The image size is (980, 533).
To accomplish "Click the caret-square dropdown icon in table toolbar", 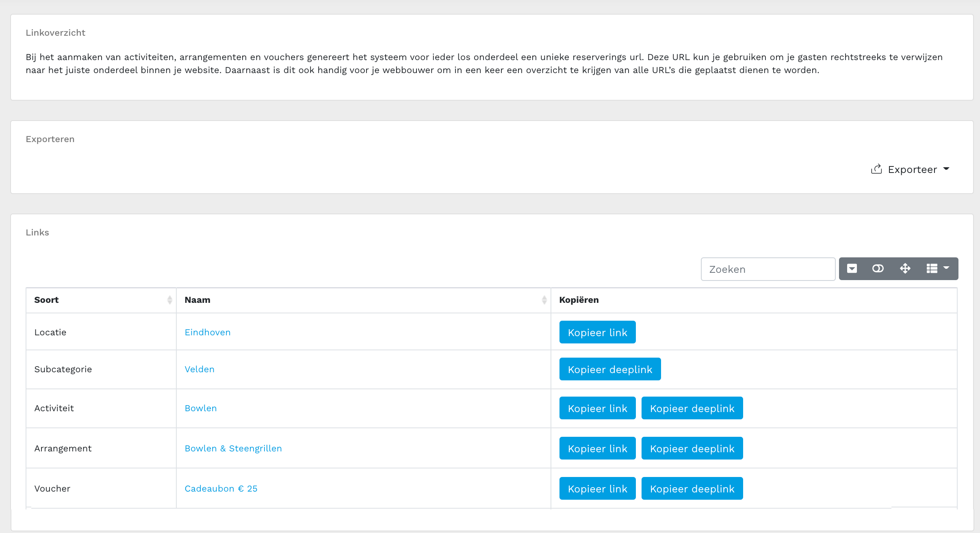I will coord(852,269).
